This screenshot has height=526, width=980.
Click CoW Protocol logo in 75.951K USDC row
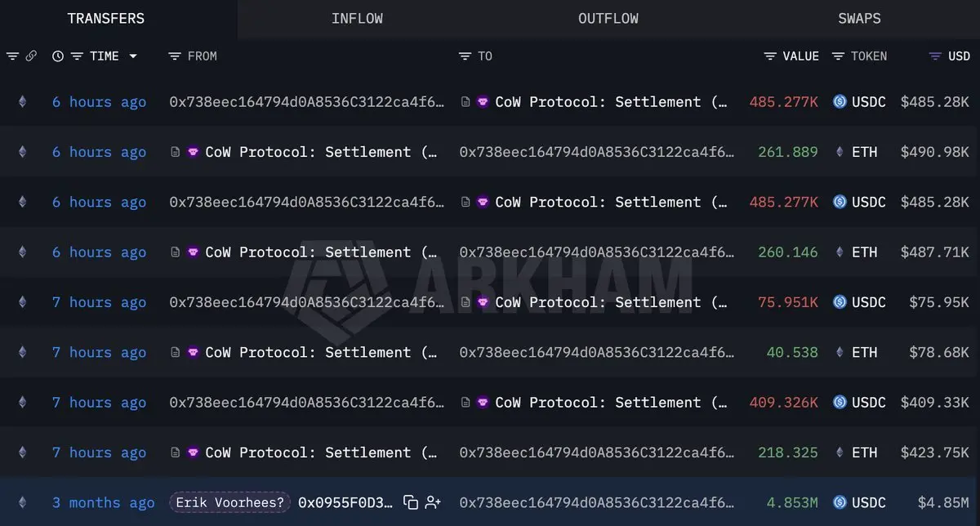point(483,302)
